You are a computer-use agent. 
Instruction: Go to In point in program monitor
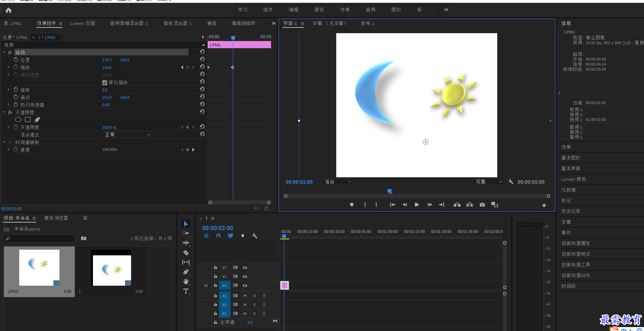coord(392,205)
